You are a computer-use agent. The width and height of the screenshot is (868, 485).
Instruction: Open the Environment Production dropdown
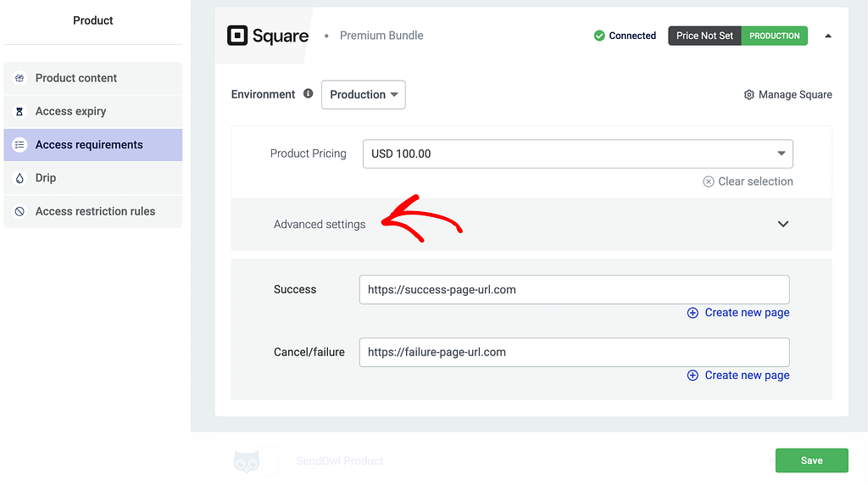click(x=363, y=95)
